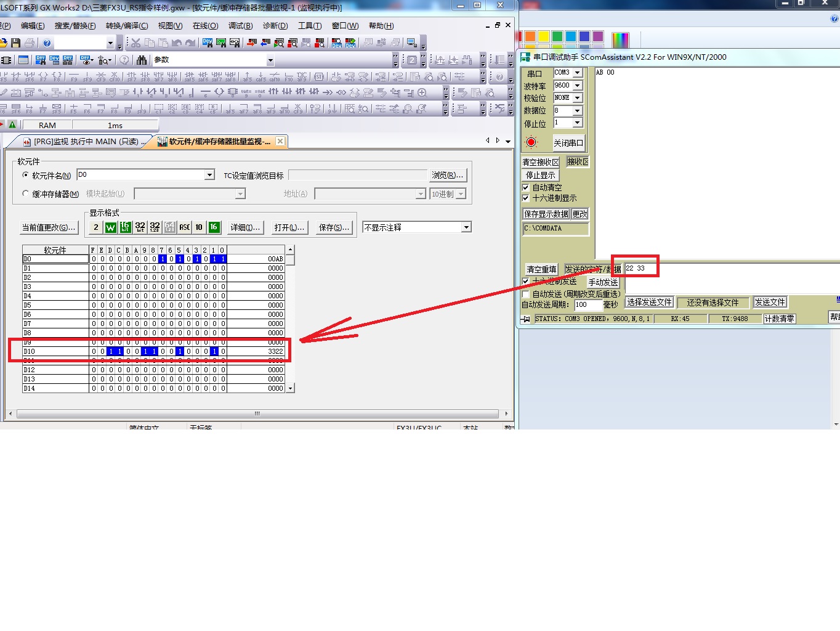This screenshot has height=631, width=840.
Task: Toggle the 十六进制显示 checkbox
Action: click(526, 198)
